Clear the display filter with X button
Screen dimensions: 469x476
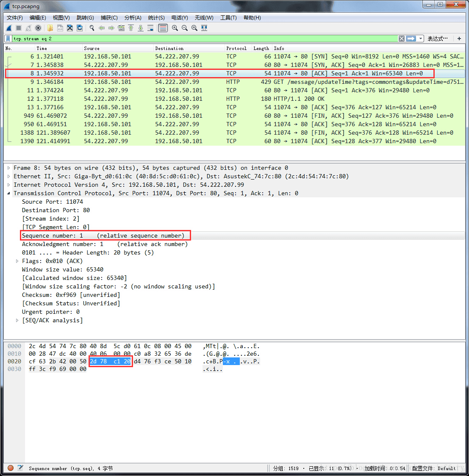(x=402, y=39)
